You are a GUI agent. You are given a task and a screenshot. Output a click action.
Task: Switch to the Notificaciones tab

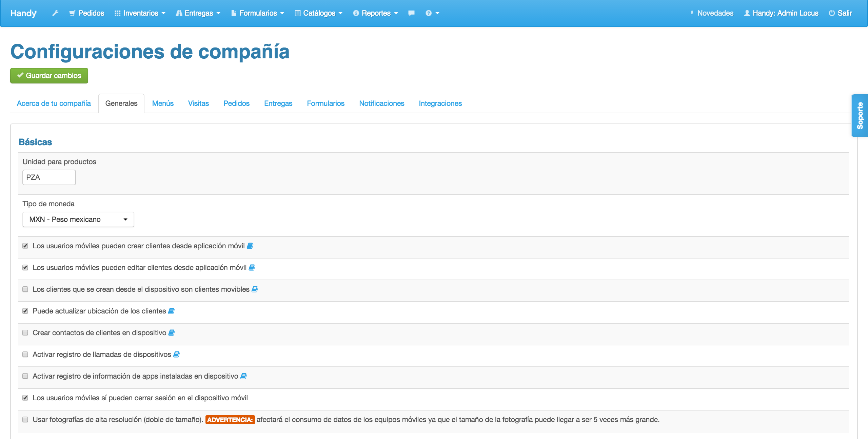[x=381, y=103]
